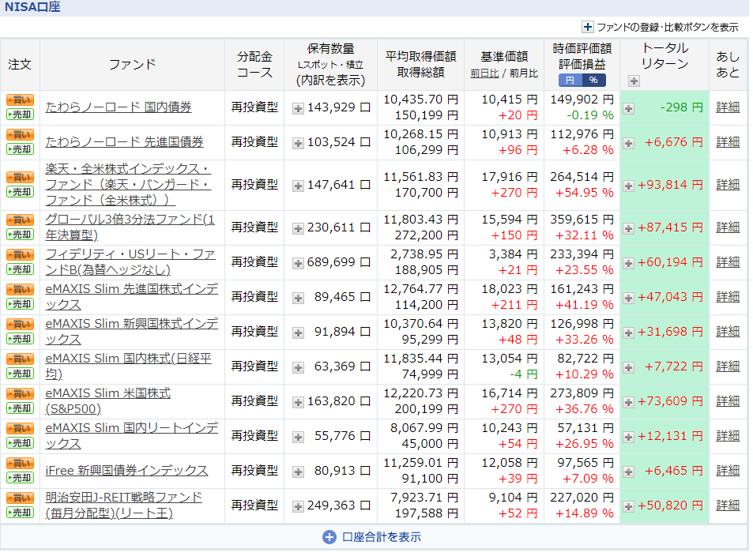Expand 口座合計を表示
The width and height of the screenshot is (753, 560).
pyautogui.click(x=372, y=537)
